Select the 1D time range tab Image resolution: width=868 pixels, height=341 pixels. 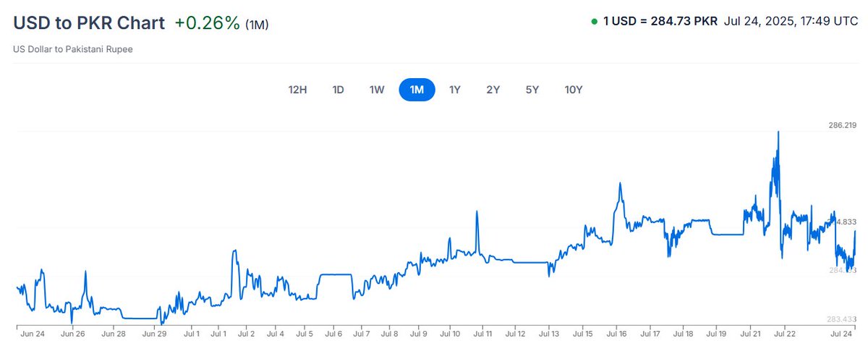tap(338, 90)
